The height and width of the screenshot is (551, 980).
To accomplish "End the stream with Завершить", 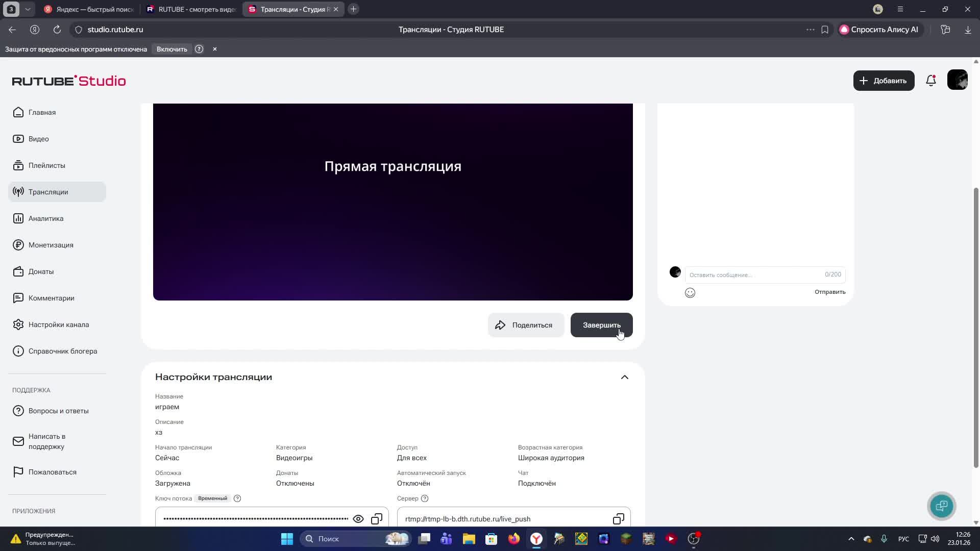I will point(601,325).
